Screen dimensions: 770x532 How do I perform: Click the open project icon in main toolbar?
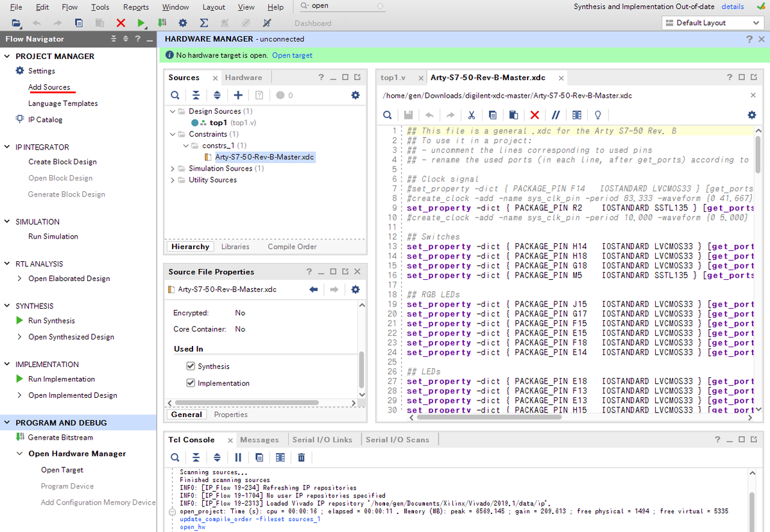(x=16, y=23)
